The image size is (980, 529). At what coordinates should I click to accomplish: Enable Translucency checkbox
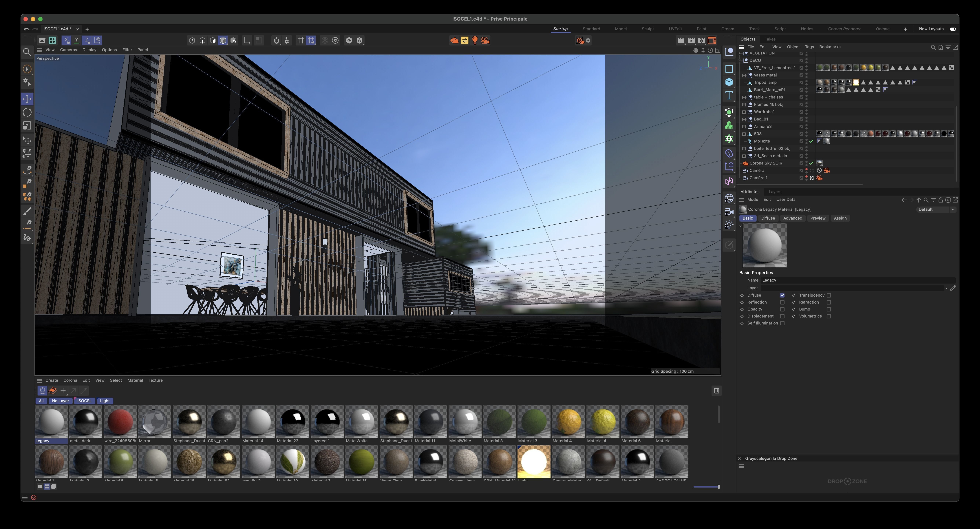(829, 295)
